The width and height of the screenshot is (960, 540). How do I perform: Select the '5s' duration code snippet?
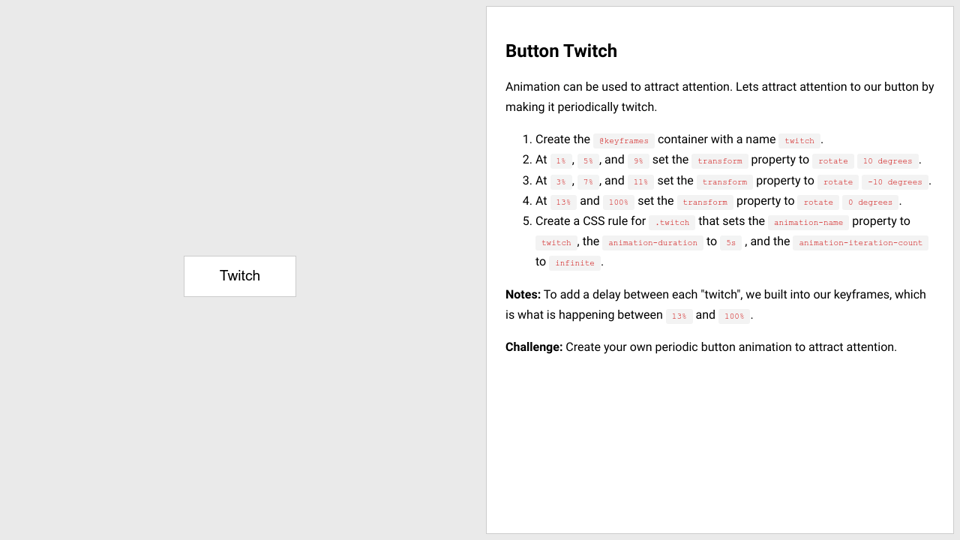click(x=731, y=243)
